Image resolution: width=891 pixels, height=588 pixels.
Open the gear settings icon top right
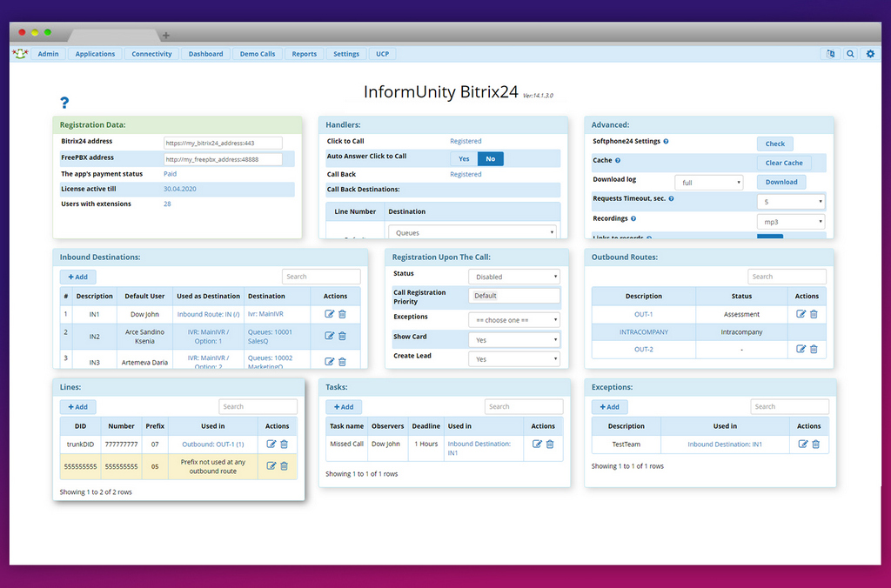(870, 54)
